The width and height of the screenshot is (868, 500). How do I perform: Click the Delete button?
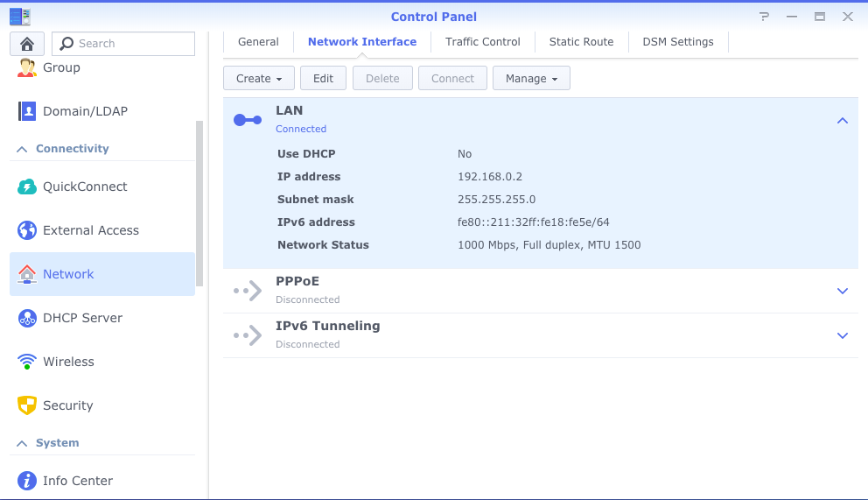point(382,78)
